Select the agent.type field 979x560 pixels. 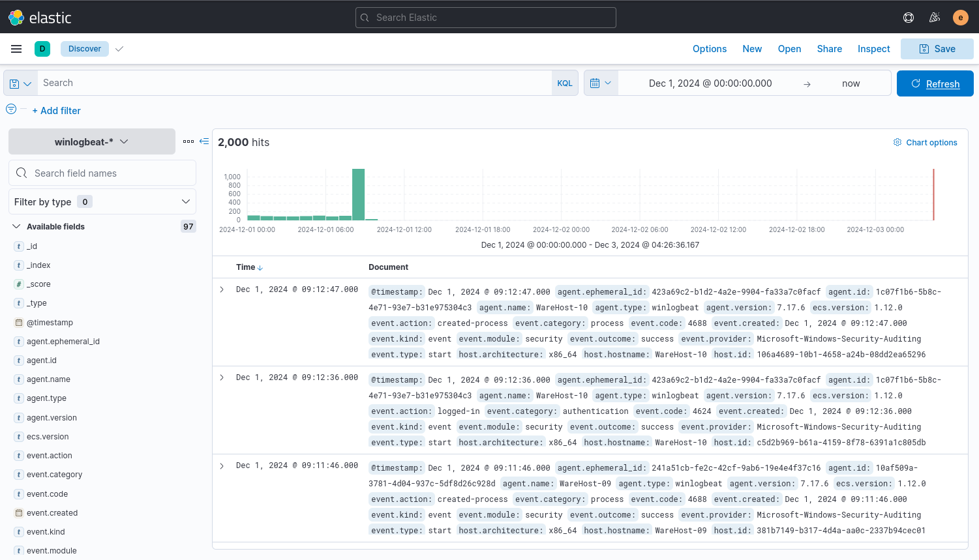click(x=46, y=398)
